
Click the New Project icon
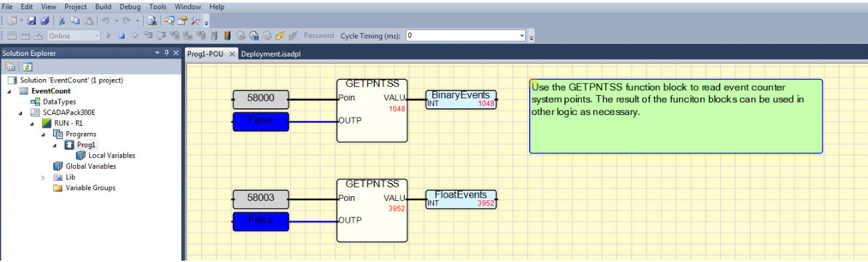[x=11, y=21]
